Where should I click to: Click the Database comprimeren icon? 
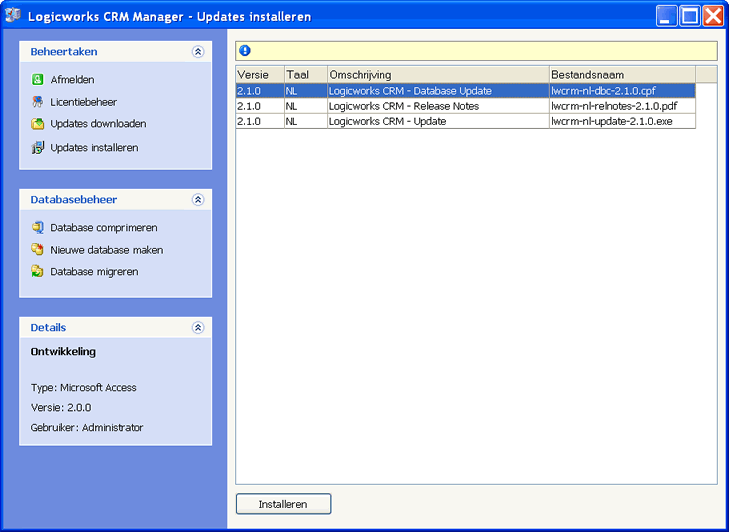point(38,227)
